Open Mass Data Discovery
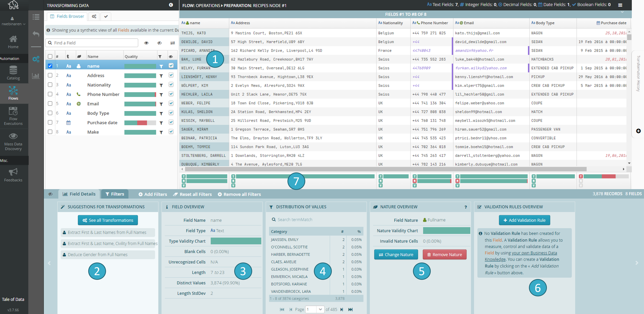The height and width of the screenshot is (314, 644). (13, 142)
